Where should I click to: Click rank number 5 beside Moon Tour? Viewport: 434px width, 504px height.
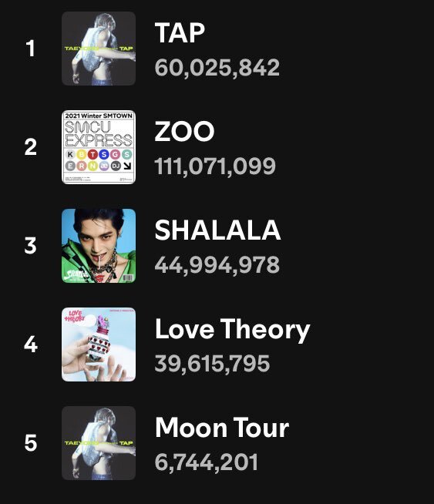pos(31,443)
